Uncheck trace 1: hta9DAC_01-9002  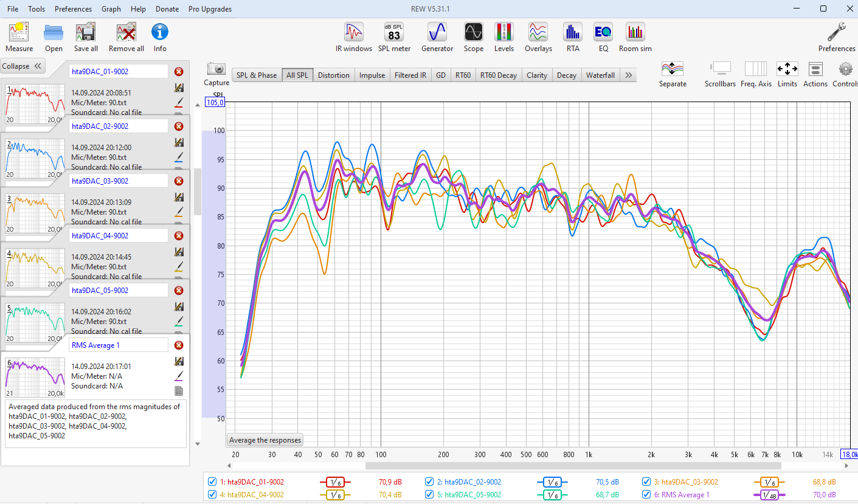[x=212, y=482]
